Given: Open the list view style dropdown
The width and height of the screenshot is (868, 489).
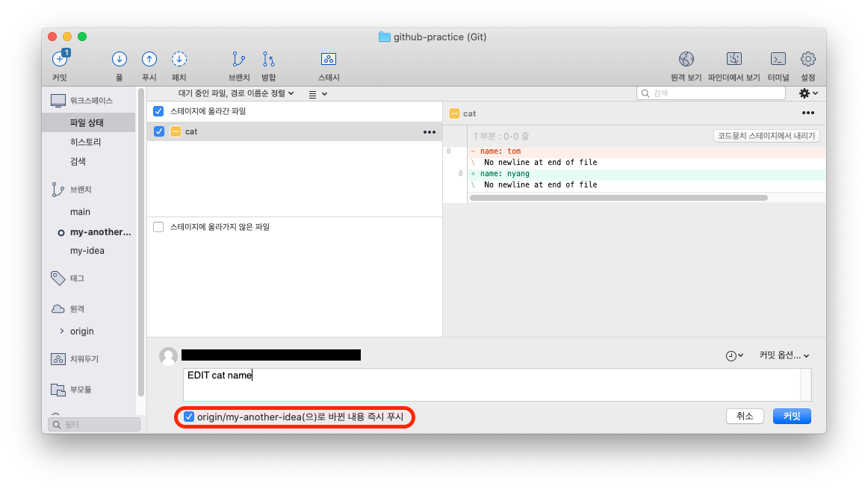Looking at the screenshot, I should click(x=317, y=94).
